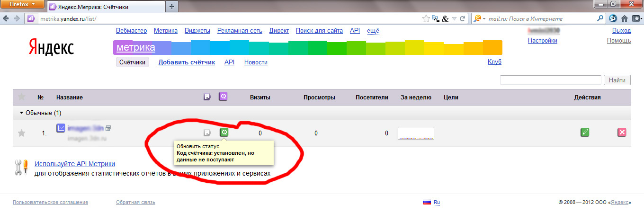Click the star icon in the table header
Viewport: 644px width, 213px height.
(21, 97)
